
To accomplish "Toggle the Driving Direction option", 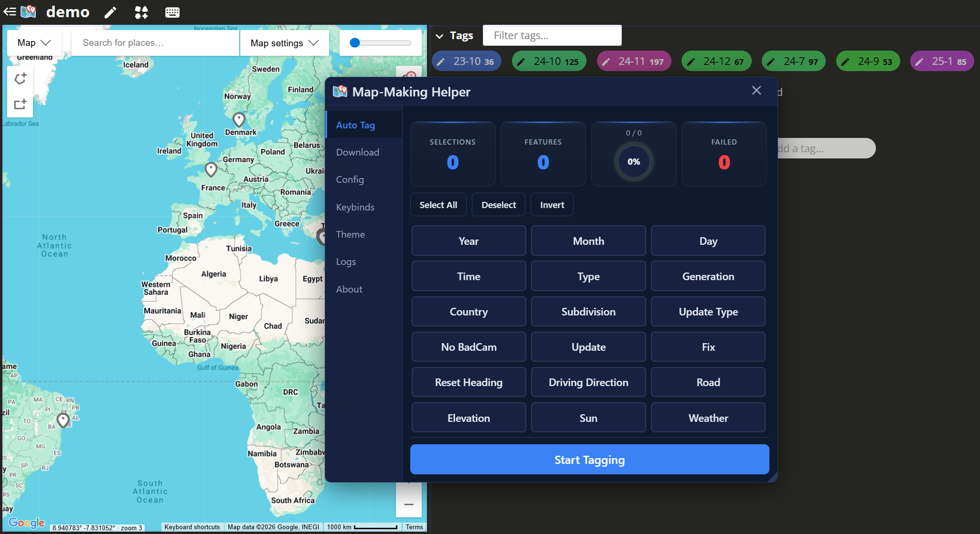I will click(588, 382).
